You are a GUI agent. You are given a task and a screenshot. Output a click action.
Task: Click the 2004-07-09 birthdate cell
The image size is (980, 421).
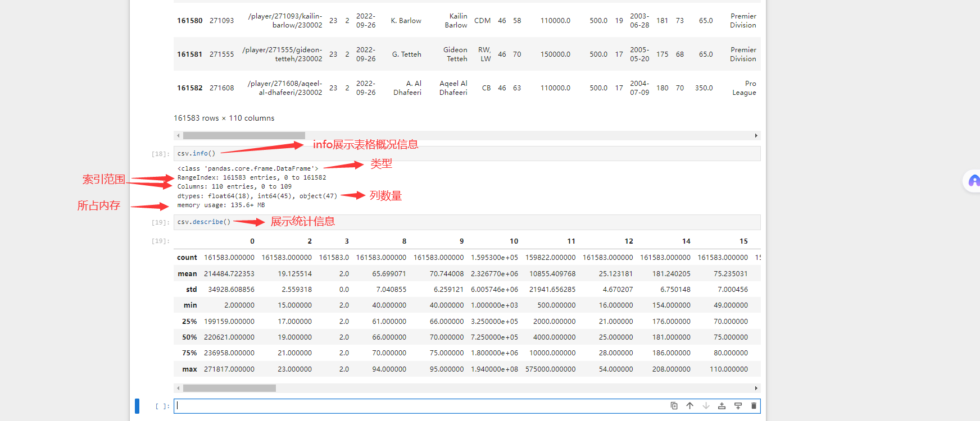(x=639, y=88)
